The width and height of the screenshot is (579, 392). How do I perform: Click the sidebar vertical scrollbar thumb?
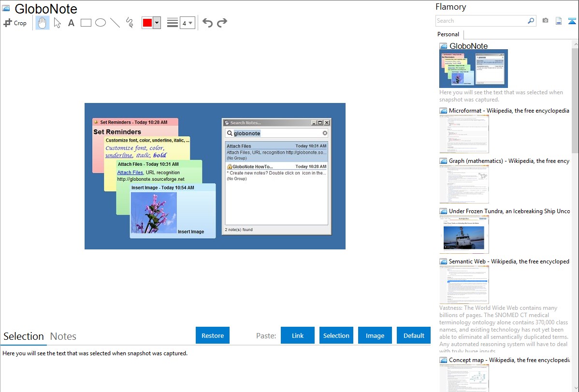click(x=575, y=100)
